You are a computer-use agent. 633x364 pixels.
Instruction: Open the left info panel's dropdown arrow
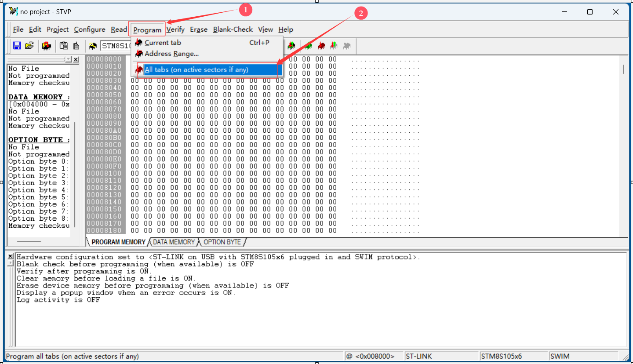coord(68,59)
